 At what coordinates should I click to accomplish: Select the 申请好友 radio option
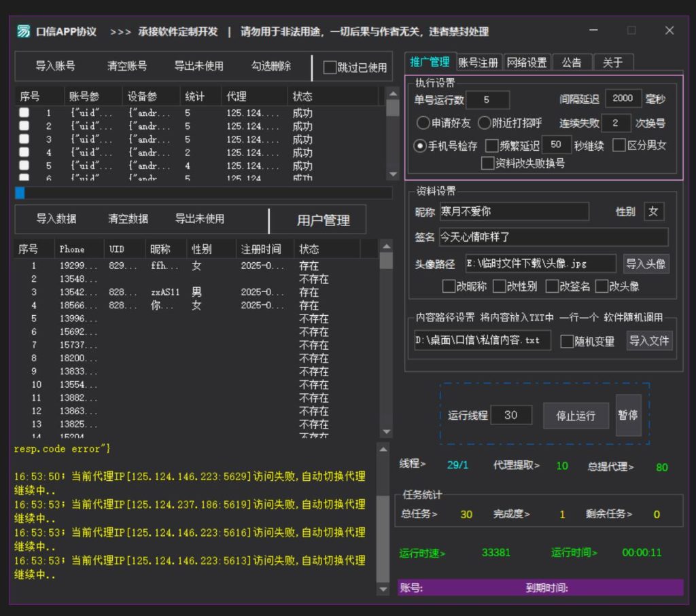point(423,123)
